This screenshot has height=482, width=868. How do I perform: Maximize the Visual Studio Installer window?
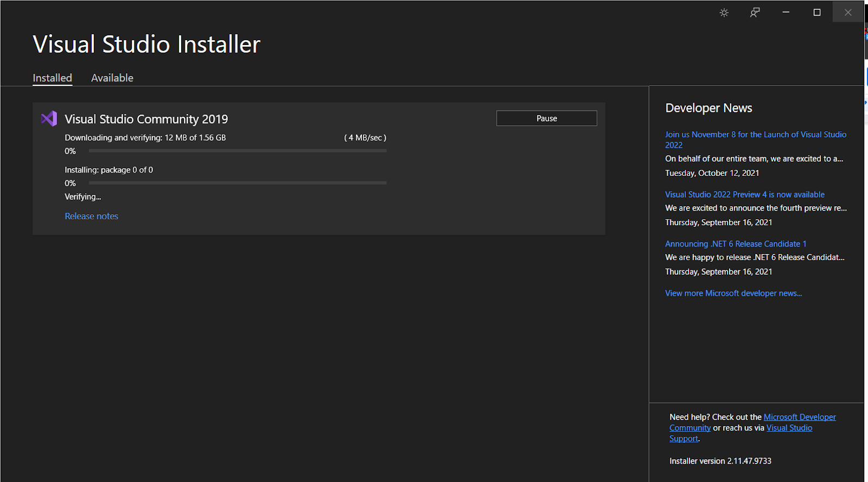point(817,12)
